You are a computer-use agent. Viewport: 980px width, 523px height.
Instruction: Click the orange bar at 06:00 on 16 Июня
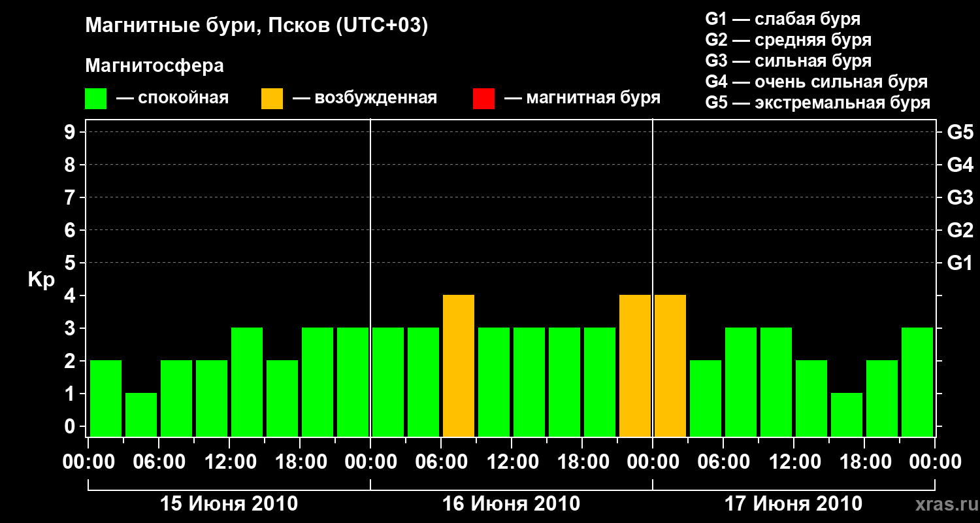tap(459, 365)
